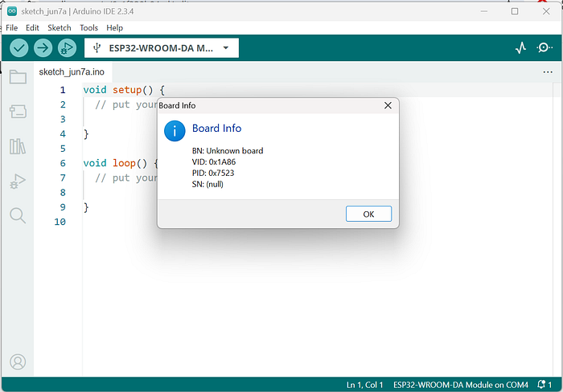Click ESP32-WROOM-DA Module on COM4 status
This screenshot has width=563, height=392.
click(461, 385)
